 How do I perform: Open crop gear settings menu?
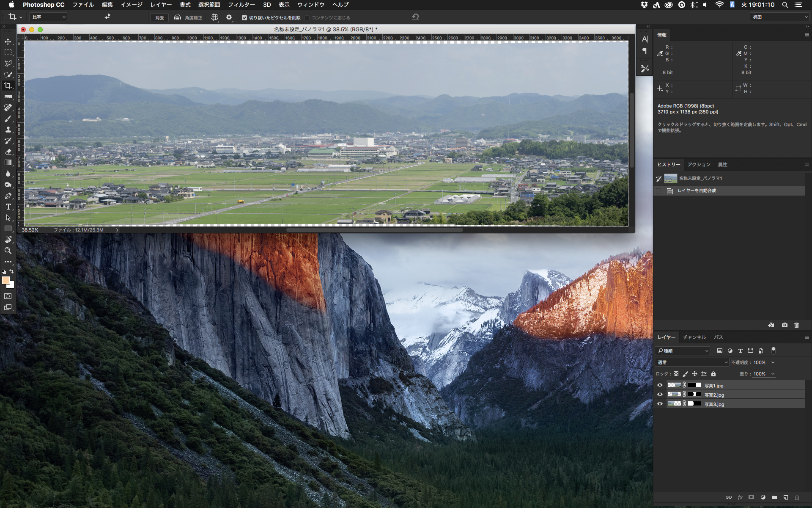tap(229, 17)
